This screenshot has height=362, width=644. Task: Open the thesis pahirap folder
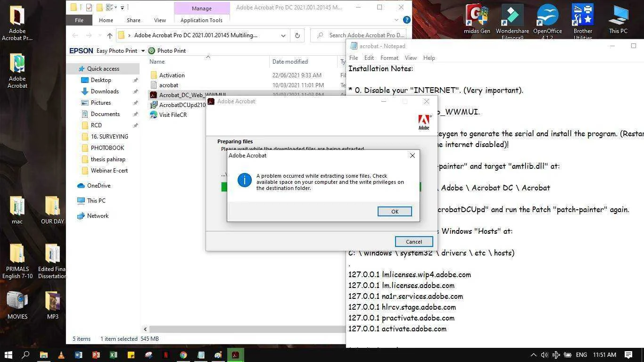(x=108, y=159)
